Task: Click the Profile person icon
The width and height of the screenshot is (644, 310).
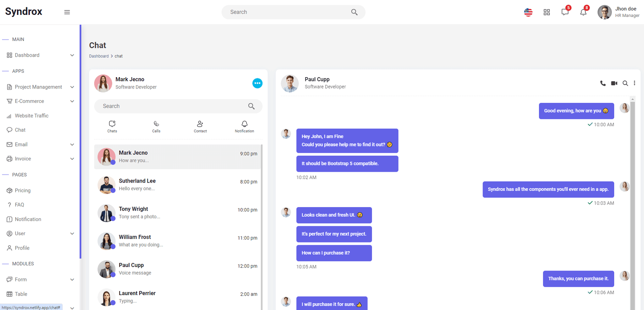Action: click(9, 248)
